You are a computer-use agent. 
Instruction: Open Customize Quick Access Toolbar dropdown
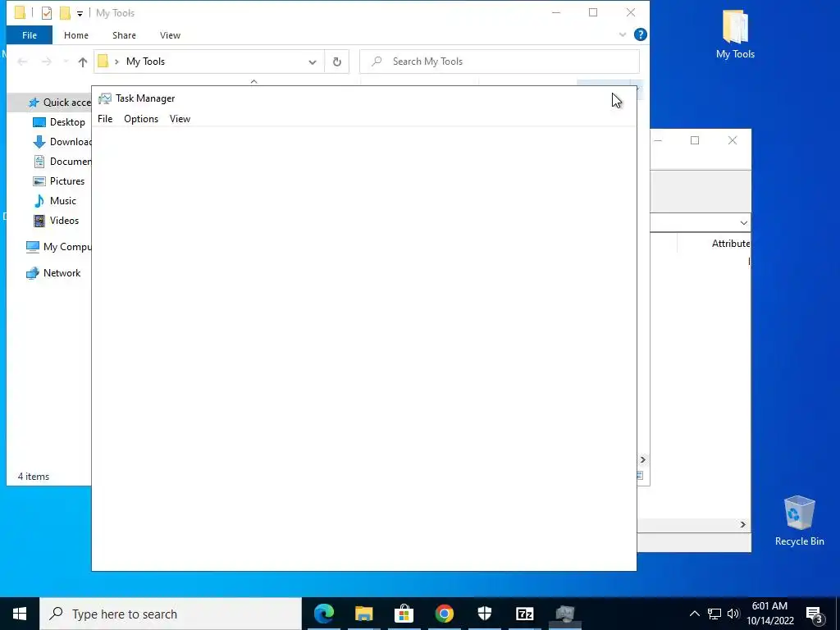point(80,14)
